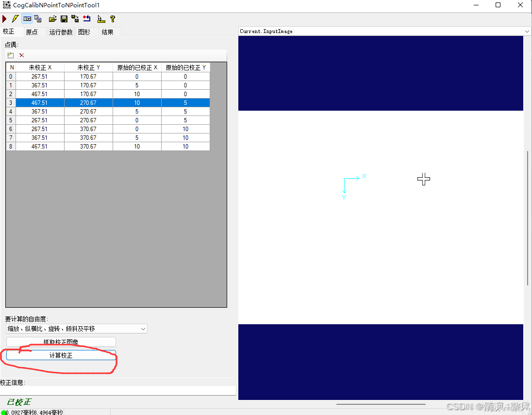Viewport: 532px width, 415px height.
Task: Click the horizontal scrollbar under the image display
Action: tap(381, 404)
